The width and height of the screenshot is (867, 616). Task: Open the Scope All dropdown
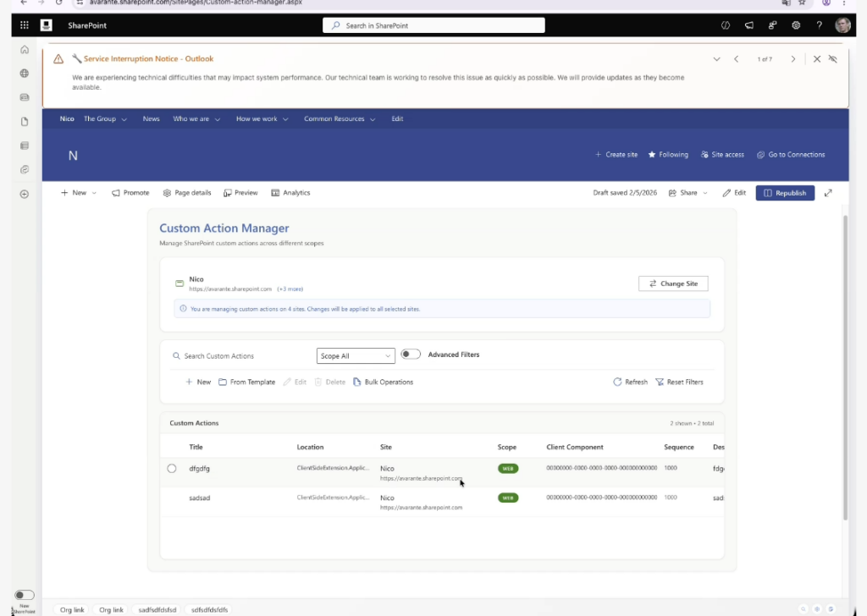point(356,356)
